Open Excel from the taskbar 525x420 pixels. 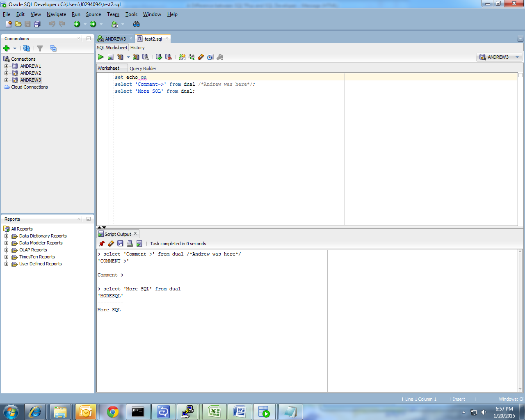(x=214, y=412)
